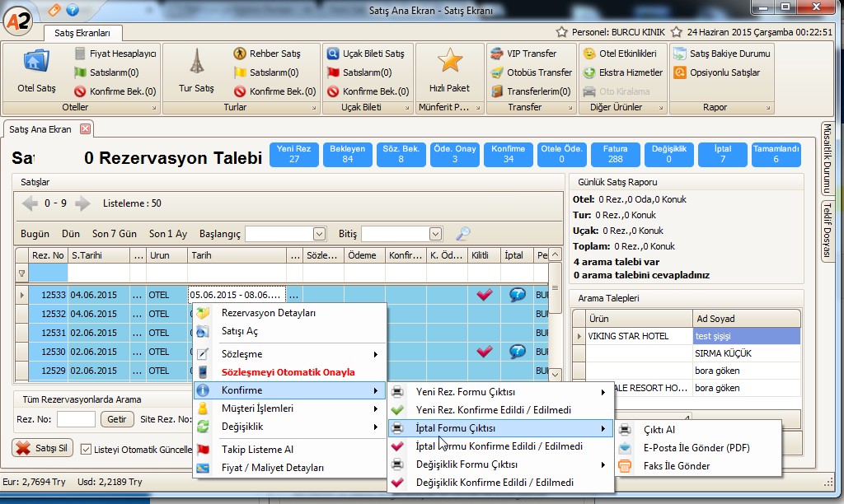Click the Rez. No input field
Screen dimensions: 844x504
[76, 419]
